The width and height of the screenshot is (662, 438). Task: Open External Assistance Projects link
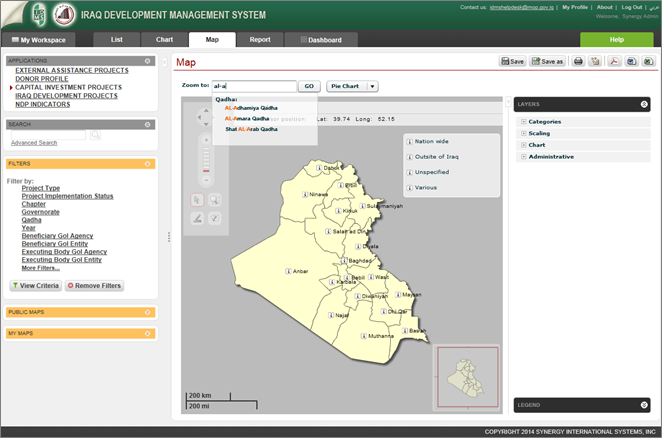pos(72,71)
